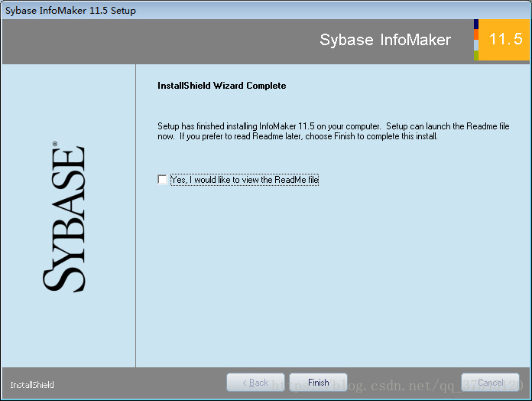
Task: Click the setup finished description paragraph
Action: 333,131
